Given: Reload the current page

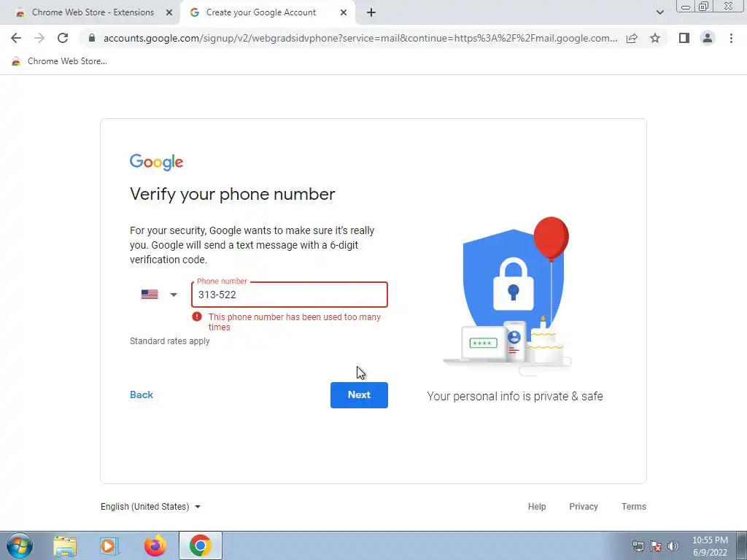Looking at the screenshot, I should [63, 38].
